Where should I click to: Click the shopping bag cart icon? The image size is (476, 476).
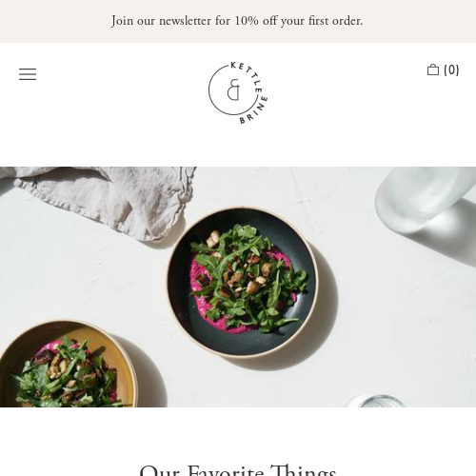(433, 69)
